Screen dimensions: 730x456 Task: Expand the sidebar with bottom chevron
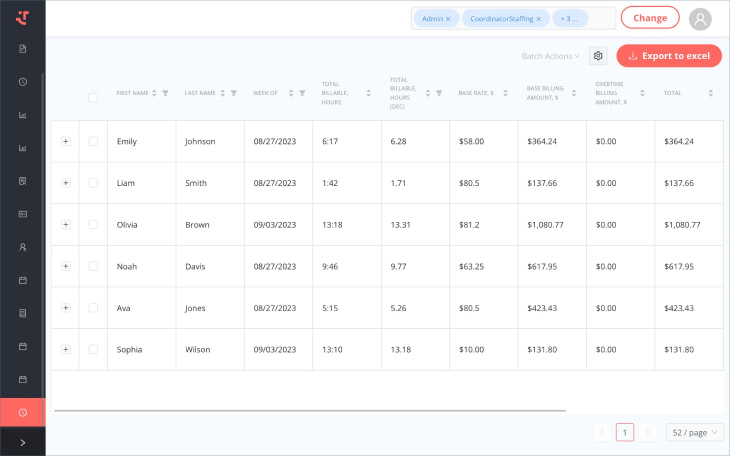(22, 442)
